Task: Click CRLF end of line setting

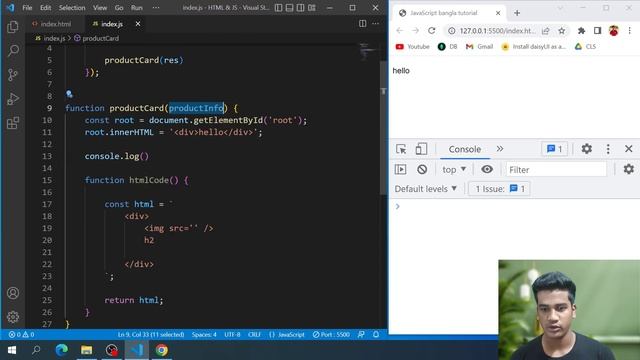Action: tap(254, 334)
